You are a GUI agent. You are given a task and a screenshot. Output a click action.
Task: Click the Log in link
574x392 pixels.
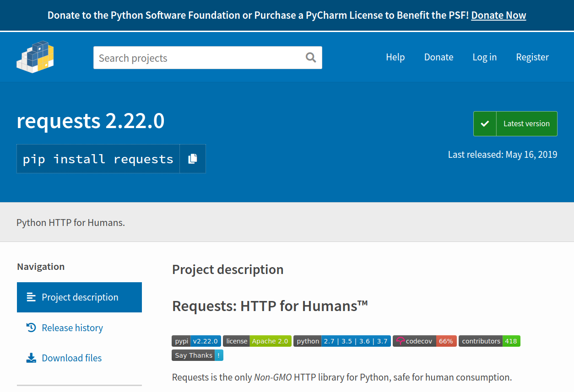[484, 57]
